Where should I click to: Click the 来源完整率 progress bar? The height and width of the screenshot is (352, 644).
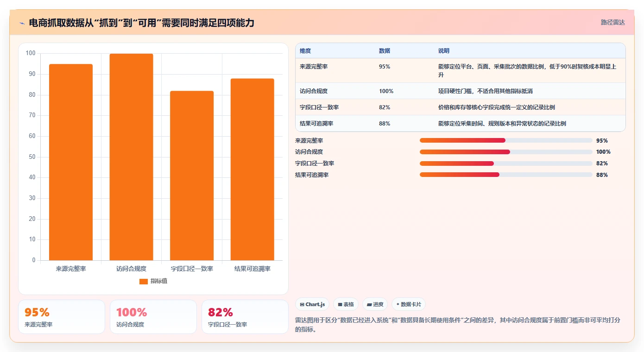(506, 140)
